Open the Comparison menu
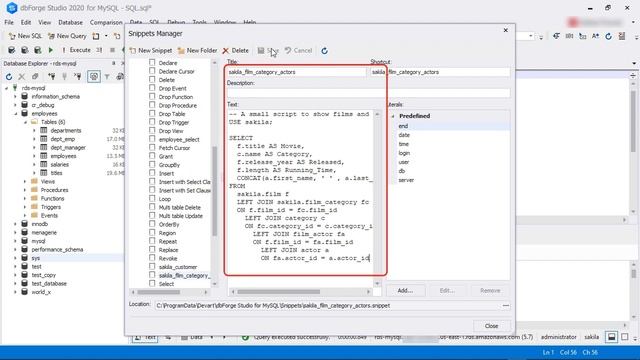 (106, 22)
